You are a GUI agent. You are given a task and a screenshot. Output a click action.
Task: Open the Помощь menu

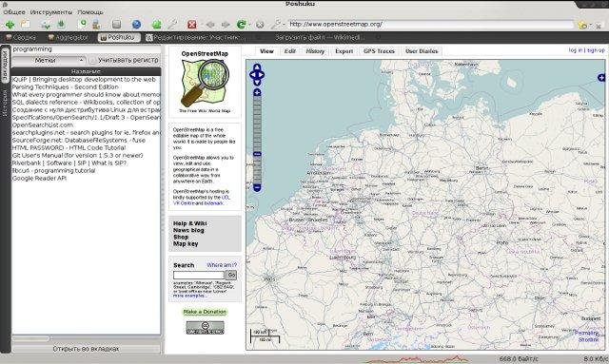pyautogui.click(x=90, y=12)
